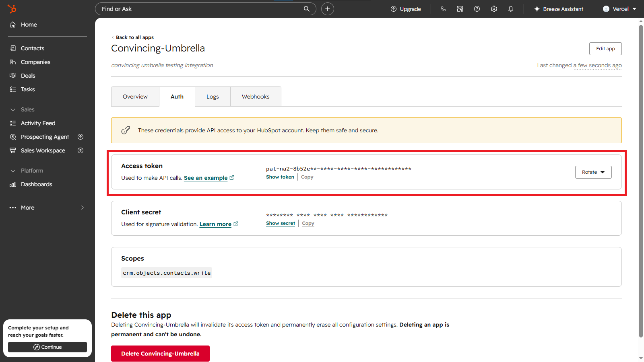The image size is (644, 362).
Task: Click the page vertical scrollbar
Action: click(641, 181)
